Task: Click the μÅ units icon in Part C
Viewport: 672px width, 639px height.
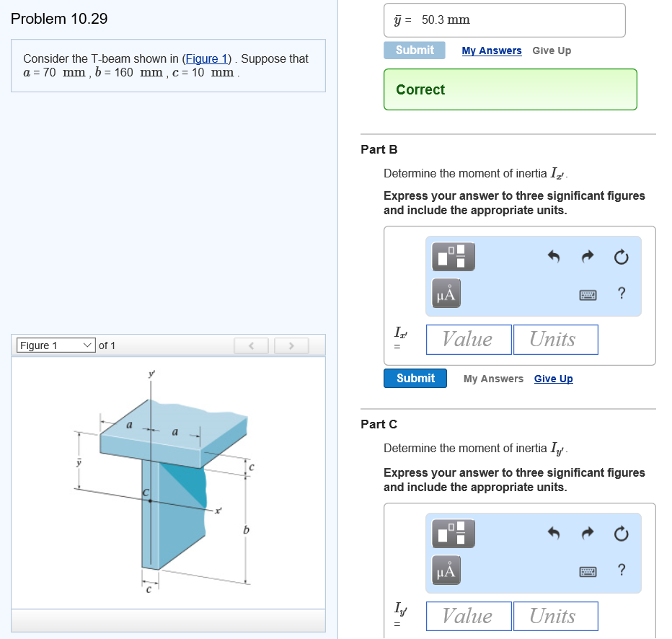Action: point(445,570)
